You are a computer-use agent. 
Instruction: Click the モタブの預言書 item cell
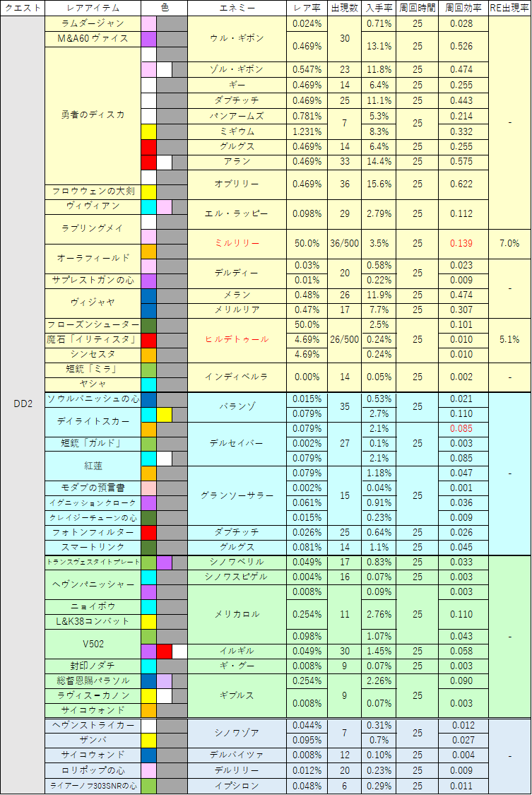click(x=93, y=488)
